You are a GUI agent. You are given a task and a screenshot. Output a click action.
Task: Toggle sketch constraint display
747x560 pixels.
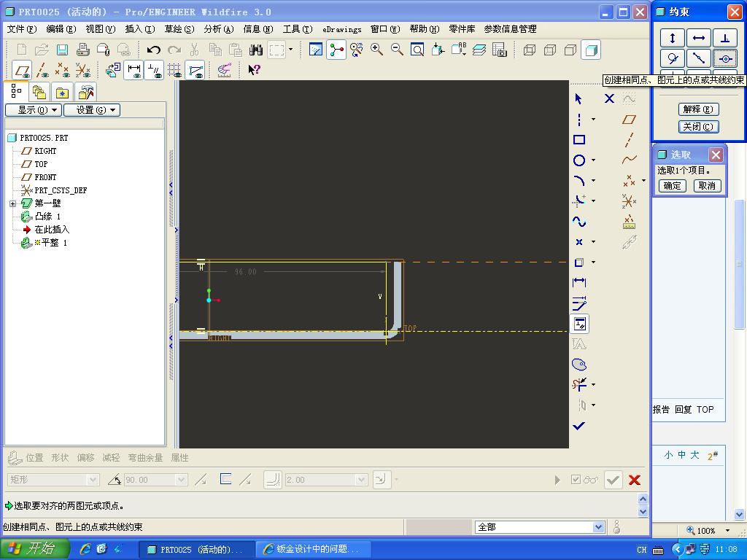point(154,70)
